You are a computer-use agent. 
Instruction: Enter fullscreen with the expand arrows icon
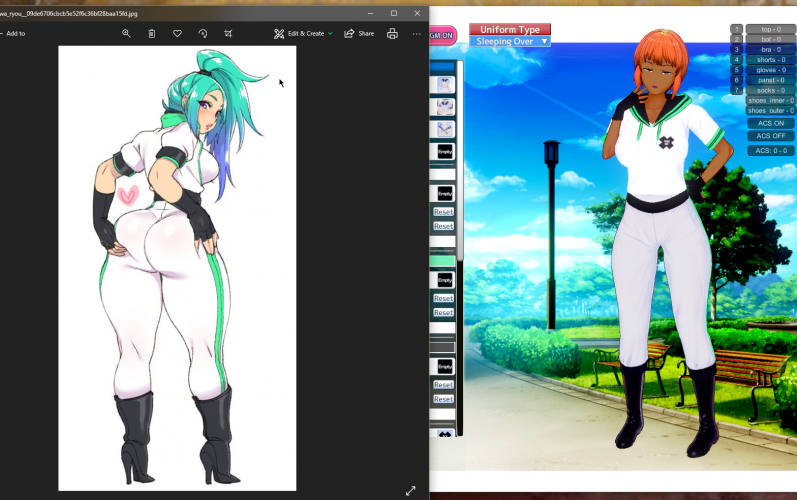(410, 490)
